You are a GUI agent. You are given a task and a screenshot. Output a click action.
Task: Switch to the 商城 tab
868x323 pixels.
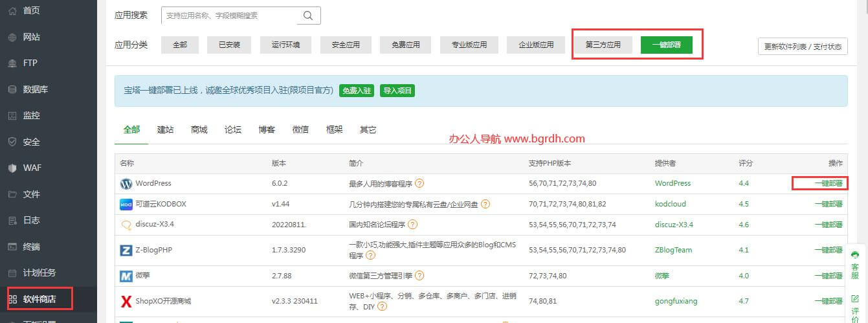[199, 129]
